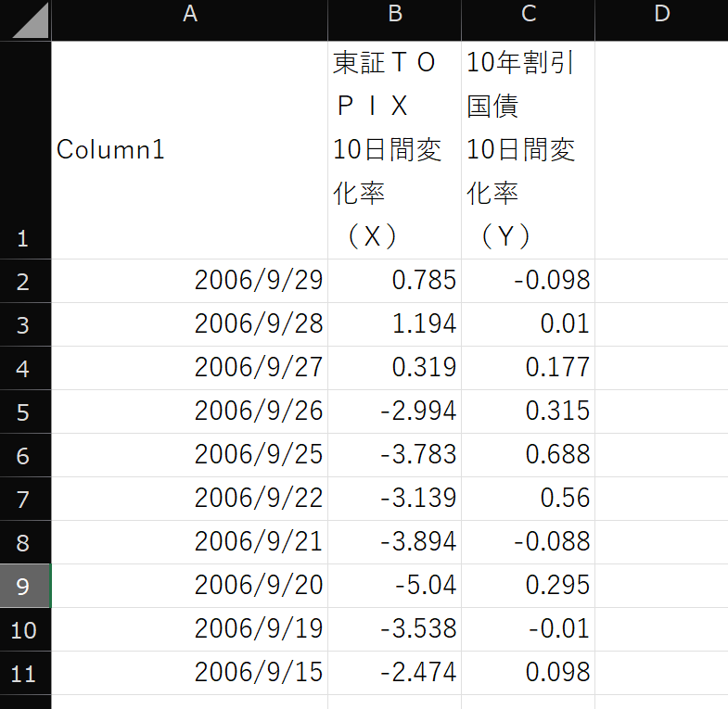Select column D header
This screenshot has width=728, height=709.
(x=660, y=15)
